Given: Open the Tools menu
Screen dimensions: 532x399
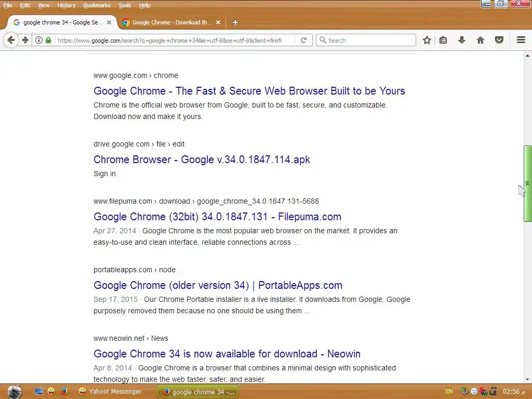Looking at the screenshot, I should click(x=125, y=5).
